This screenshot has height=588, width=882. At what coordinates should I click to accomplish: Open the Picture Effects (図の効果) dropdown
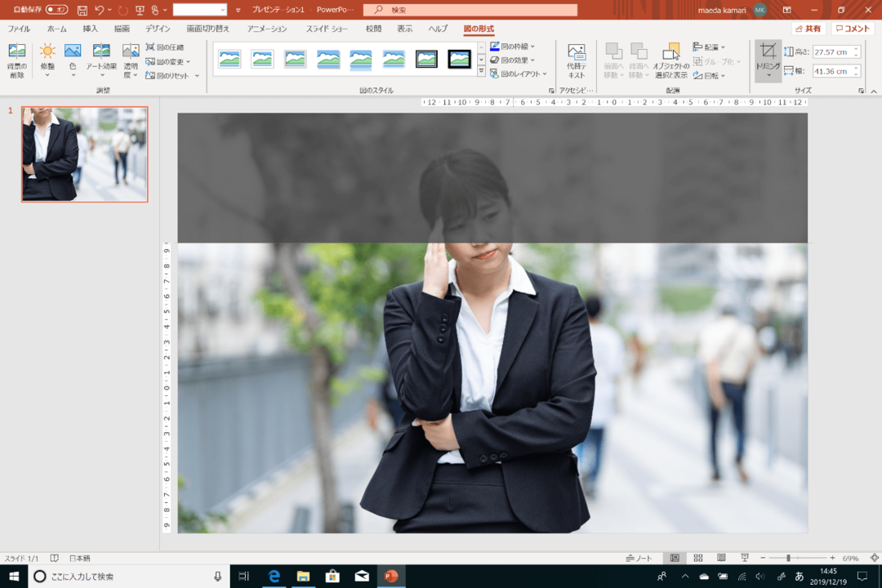click(x=512, y=60)
